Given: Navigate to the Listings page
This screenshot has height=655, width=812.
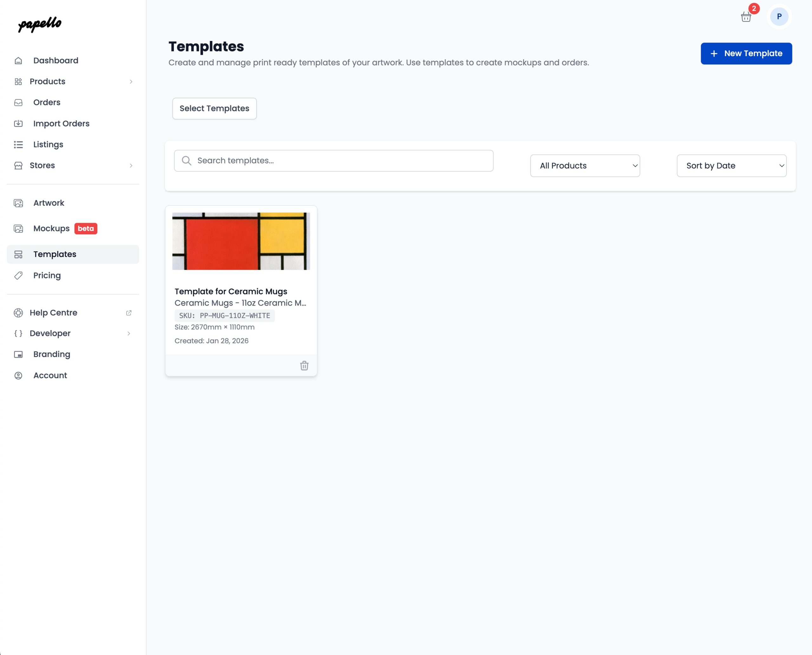Looking at the screenshot, I should coord(48,144).
